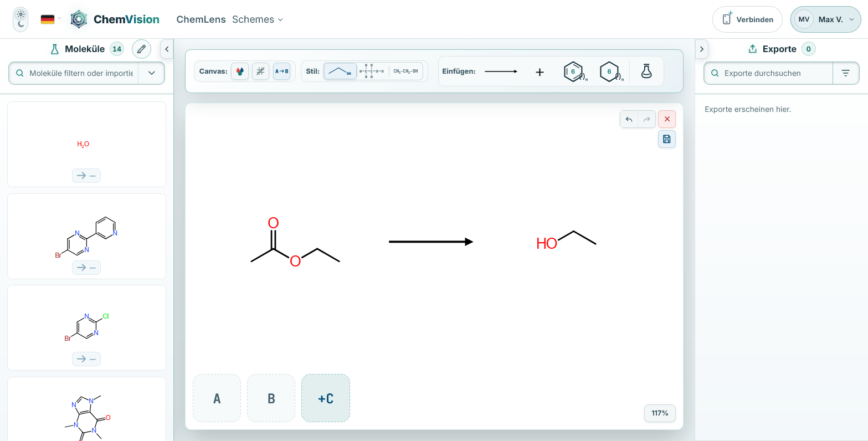Toggle the A→B reaction mode

click(282, 71)
